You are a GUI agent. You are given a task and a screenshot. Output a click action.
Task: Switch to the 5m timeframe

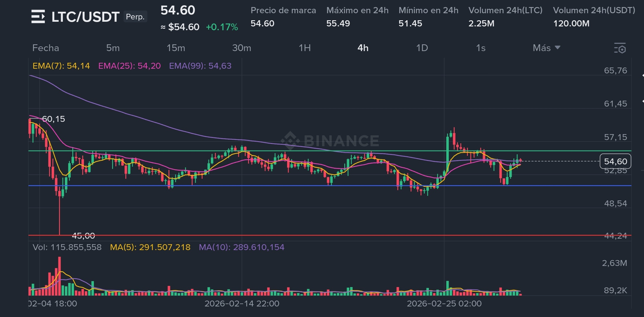point(113,48)
